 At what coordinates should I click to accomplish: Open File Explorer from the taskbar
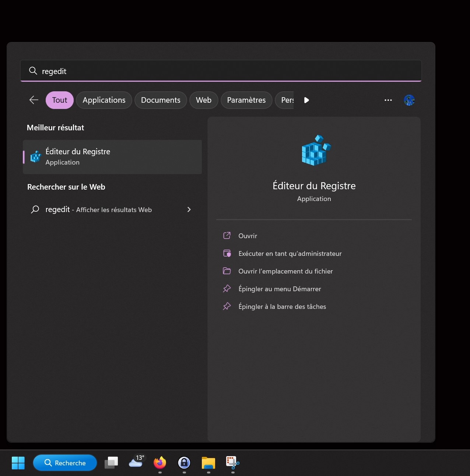(x=208, y=463)
